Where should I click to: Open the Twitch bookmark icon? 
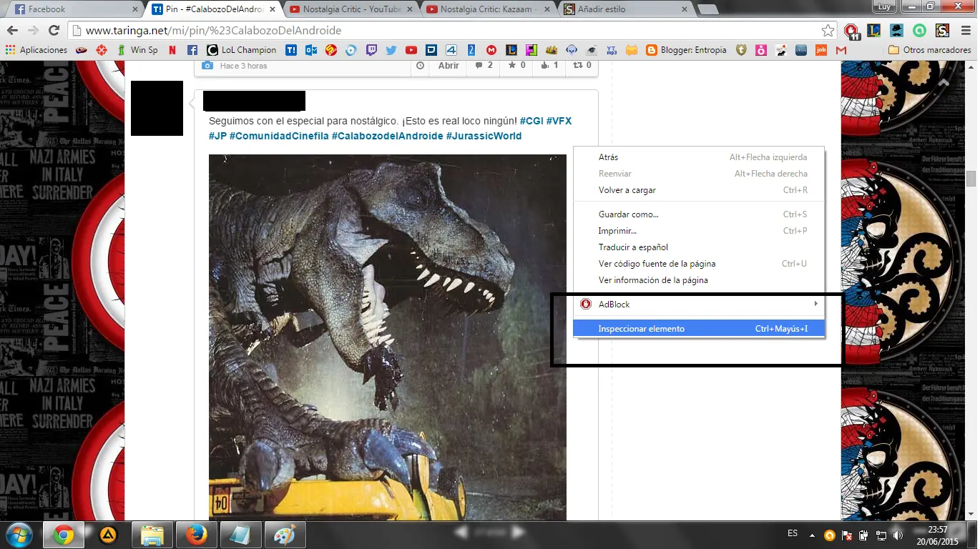point(371,50)
